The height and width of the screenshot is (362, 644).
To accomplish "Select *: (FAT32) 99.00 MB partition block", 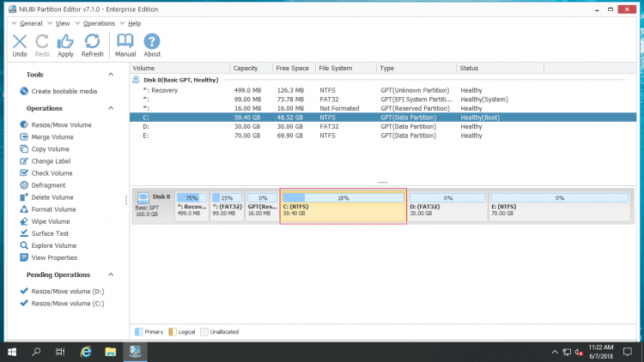I will tap(228, 207).
